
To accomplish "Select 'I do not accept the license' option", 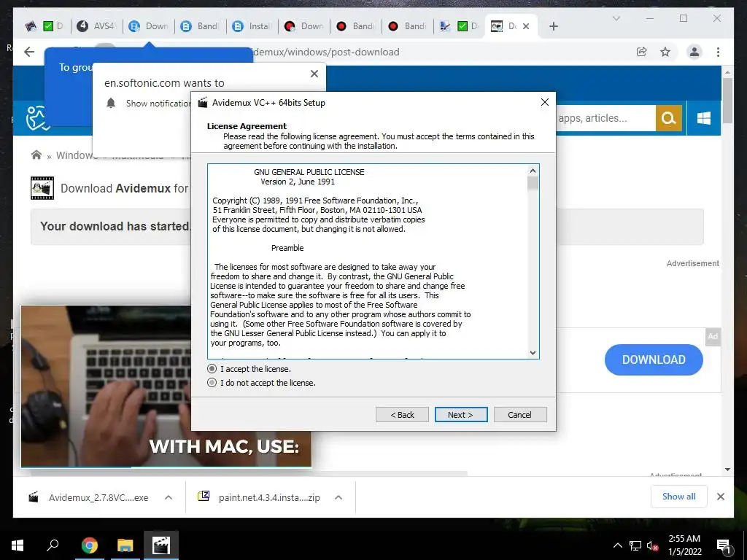I will pyautogui.click(x=212, y=382).
